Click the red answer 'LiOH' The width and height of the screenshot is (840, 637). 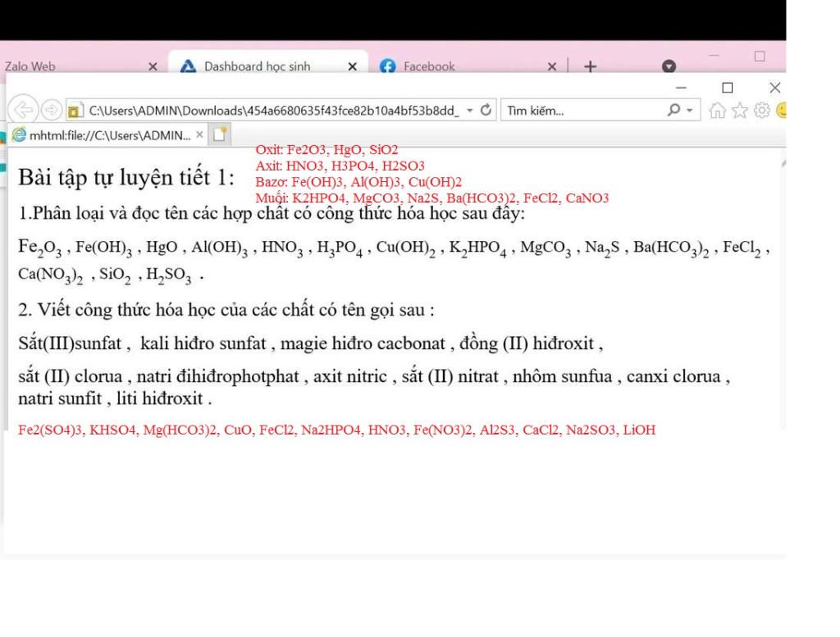tap(639, 430)
